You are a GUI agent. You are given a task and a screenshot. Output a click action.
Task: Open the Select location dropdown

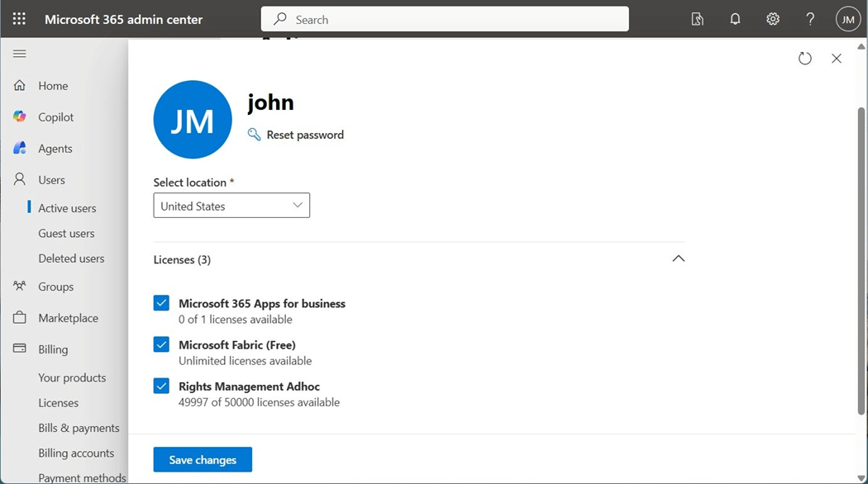(231, 206)
